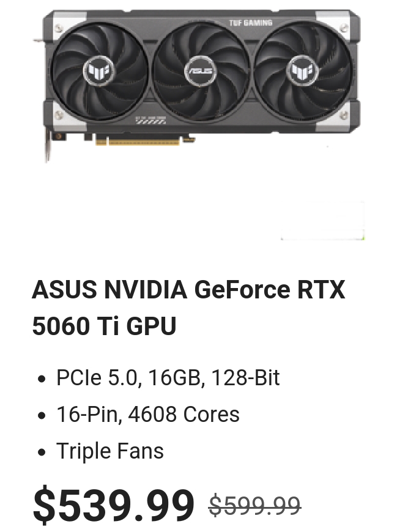Click the gold PCIe connector on the card
The image size is (397, 532).
(x=137, y=140)
